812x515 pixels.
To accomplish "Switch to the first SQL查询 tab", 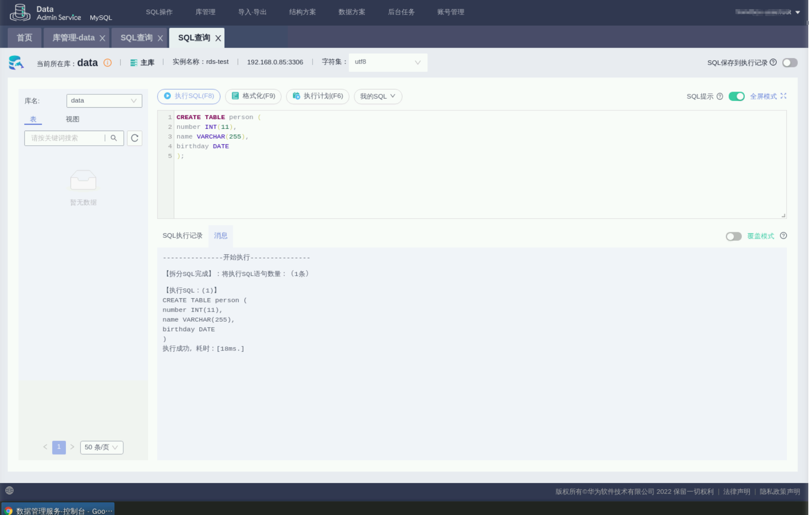I will (x=137, y=38).
